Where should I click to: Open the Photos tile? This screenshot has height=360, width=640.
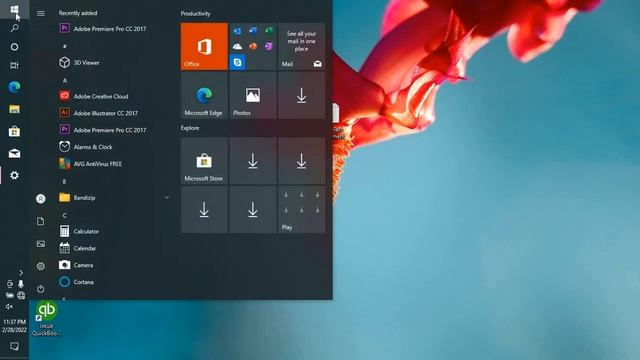click(x=253, y=95)
